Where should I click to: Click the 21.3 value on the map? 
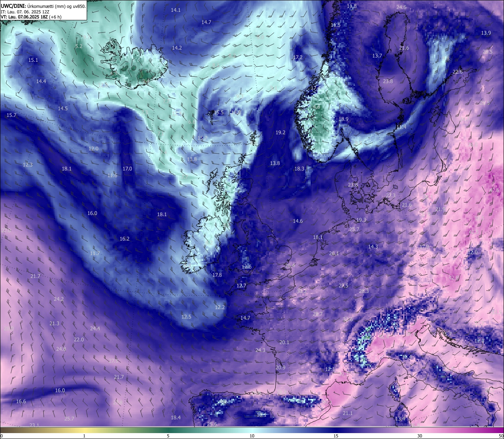pos(54,323)
